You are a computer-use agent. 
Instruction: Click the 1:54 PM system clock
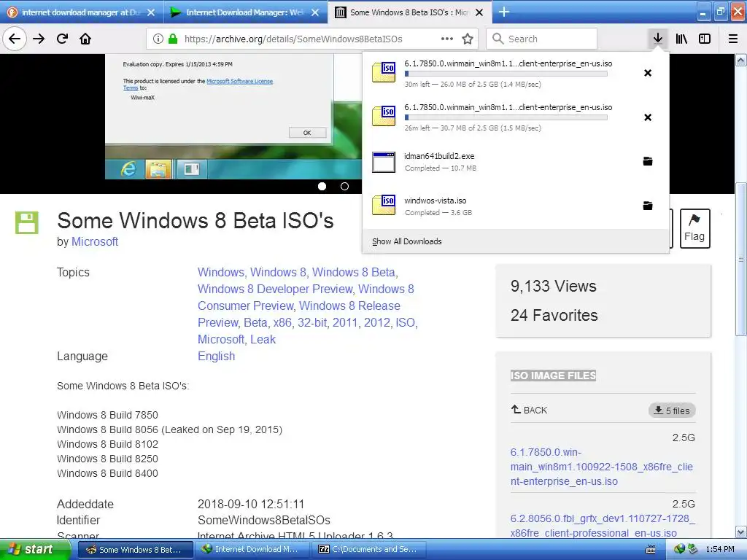[720, 550]
